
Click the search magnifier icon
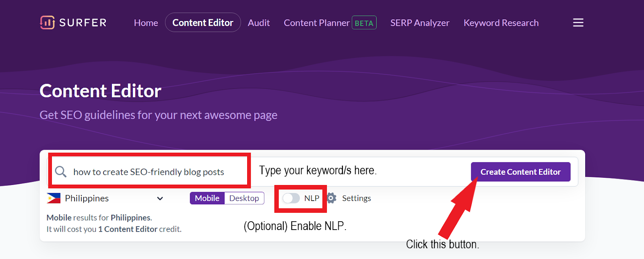(x=61, y=172)
